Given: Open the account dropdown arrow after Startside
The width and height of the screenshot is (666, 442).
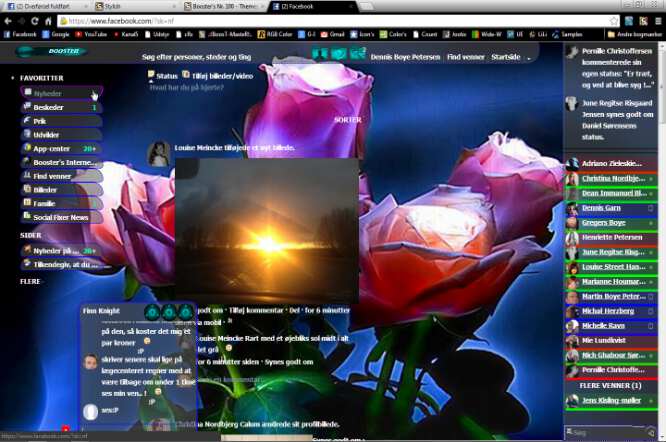Looking at the screenshot, I should coord(529,58).
